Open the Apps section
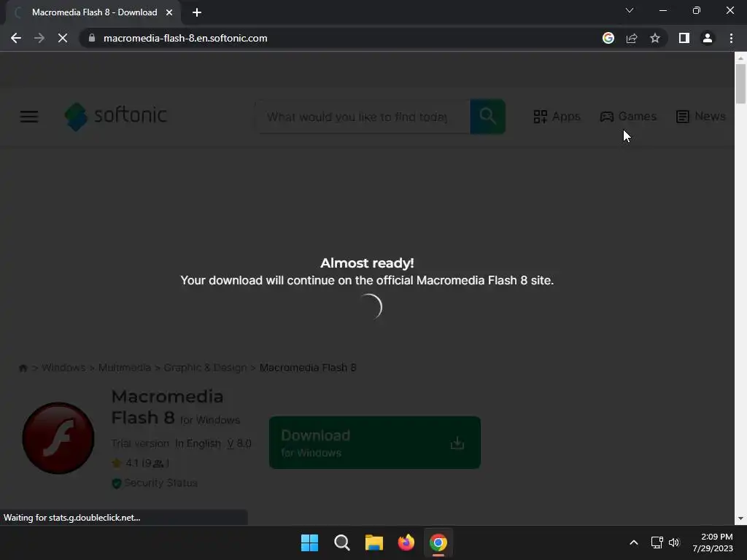The height and width of the screenshot is (560, 747). pyautogui.click(x=557, y=116)
